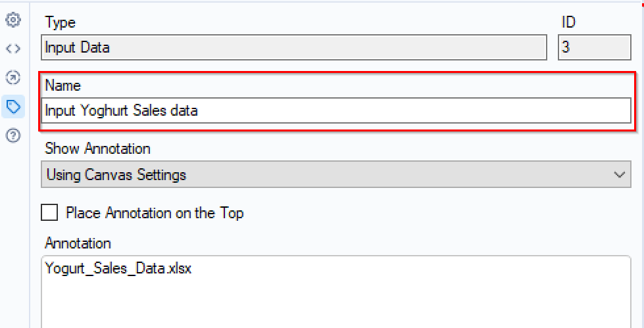Open the 'Using Canvas Settings' combo box
This screenshot has height=328, width=644.
click(329, 176)
